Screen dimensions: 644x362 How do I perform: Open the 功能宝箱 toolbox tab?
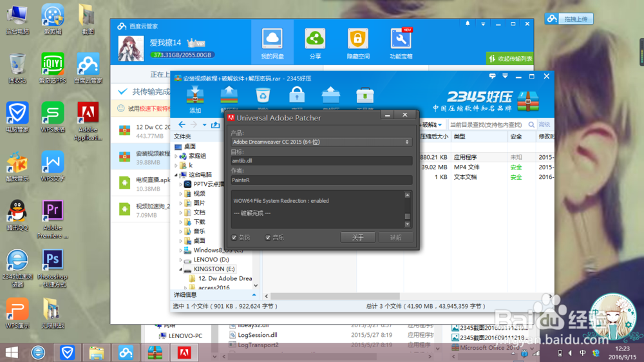click(x=401, y=43)
